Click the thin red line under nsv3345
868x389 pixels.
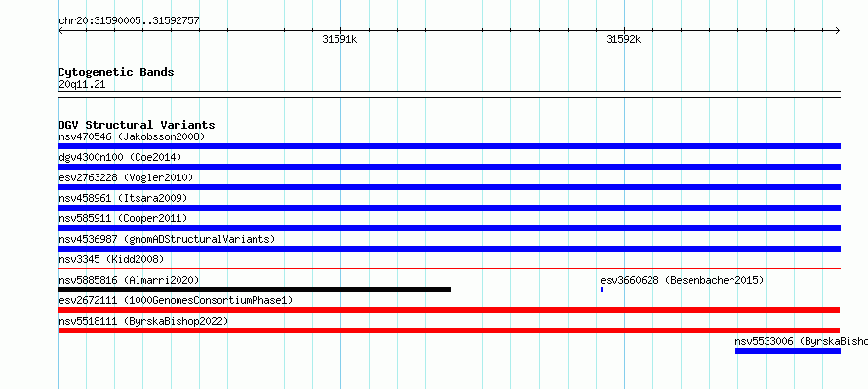(449, 269)
